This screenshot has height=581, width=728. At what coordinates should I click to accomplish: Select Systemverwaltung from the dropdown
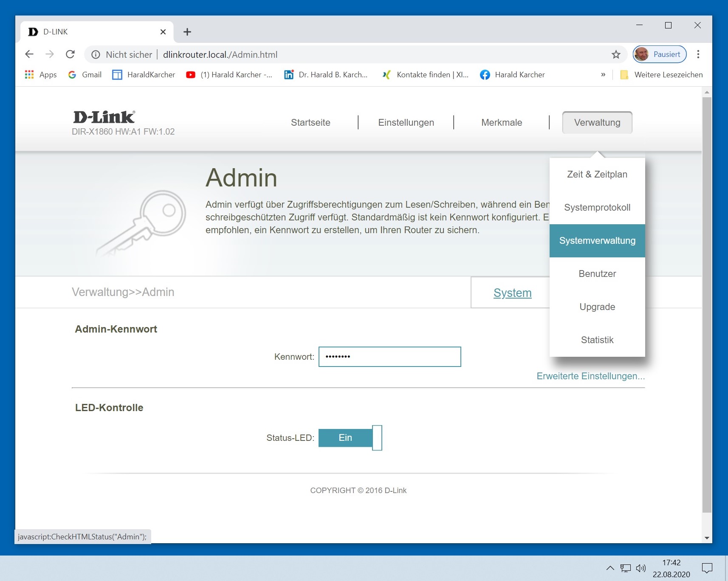tap(597, 240)
